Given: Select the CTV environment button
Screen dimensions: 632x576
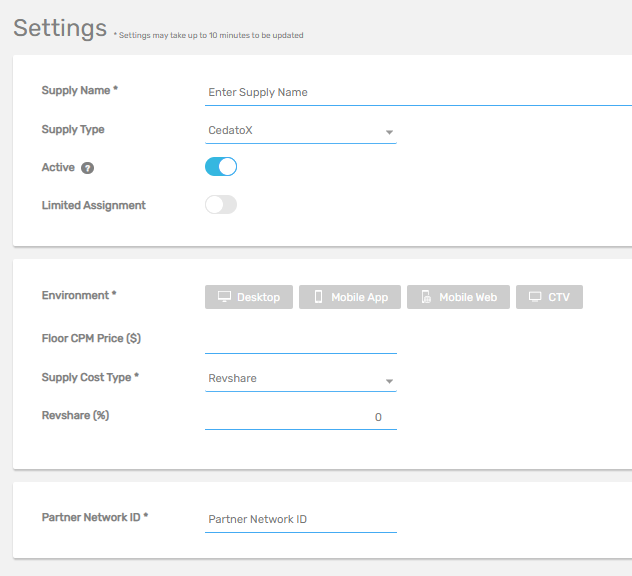Looking at the screenshot, I should (549, 297).
